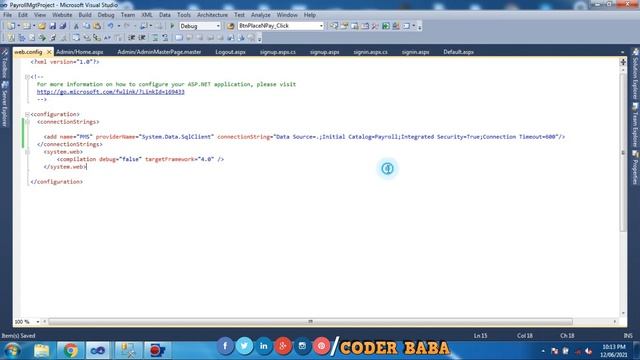Click the editor horizontal scrollbar
This screenshot has height=360, width=640.
pos(310,322)
